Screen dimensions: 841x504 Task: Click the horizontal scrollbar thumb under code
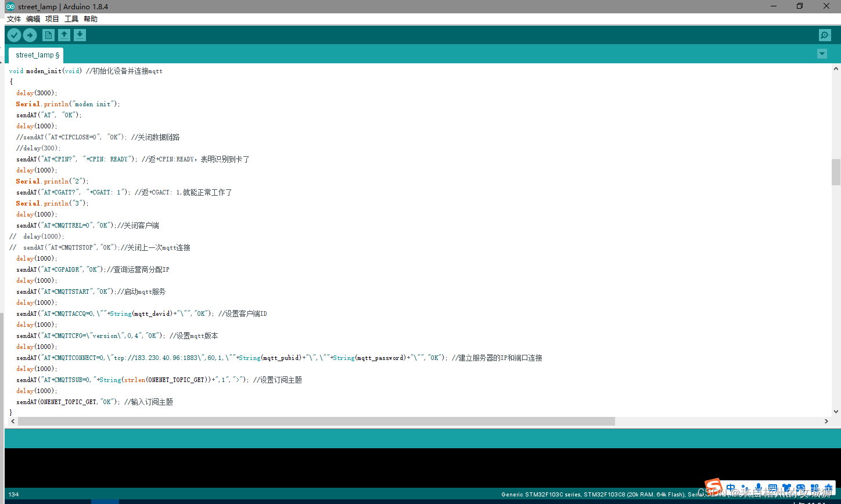point(317,421)
